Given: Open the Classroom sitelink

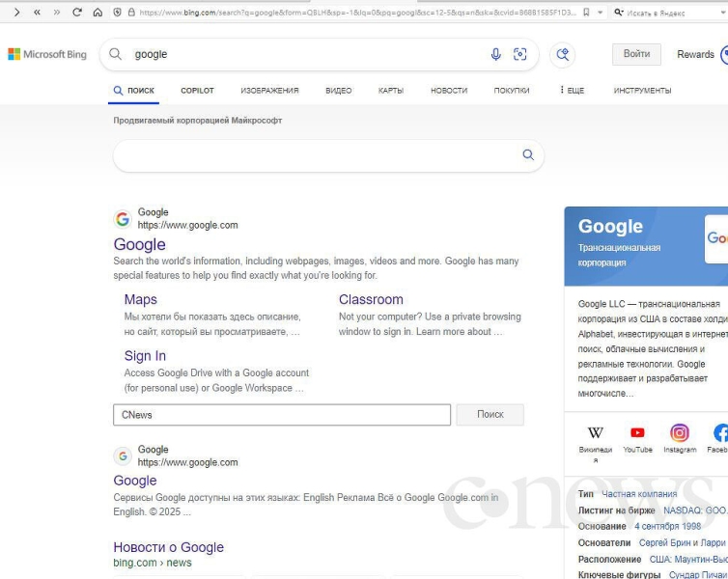Looking at the screenshot, I should 371,300.
